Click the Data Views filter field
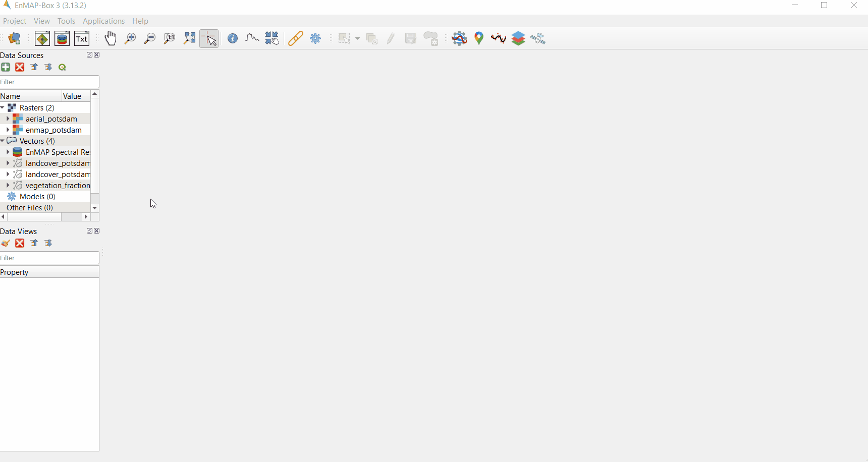 click(x=49, y=258)
